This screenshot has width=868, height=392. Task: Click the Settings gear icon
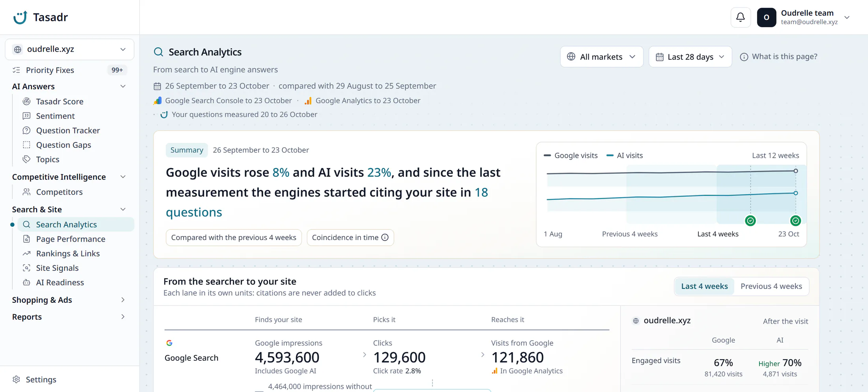click(x=16, y=379)
